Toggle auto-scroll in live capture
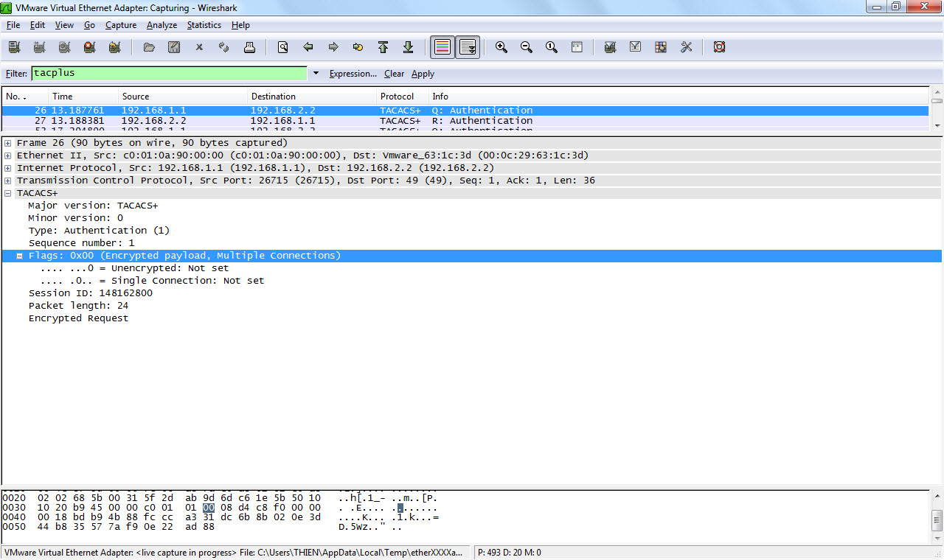The image size is (944, 560). (x=468, y=47)
